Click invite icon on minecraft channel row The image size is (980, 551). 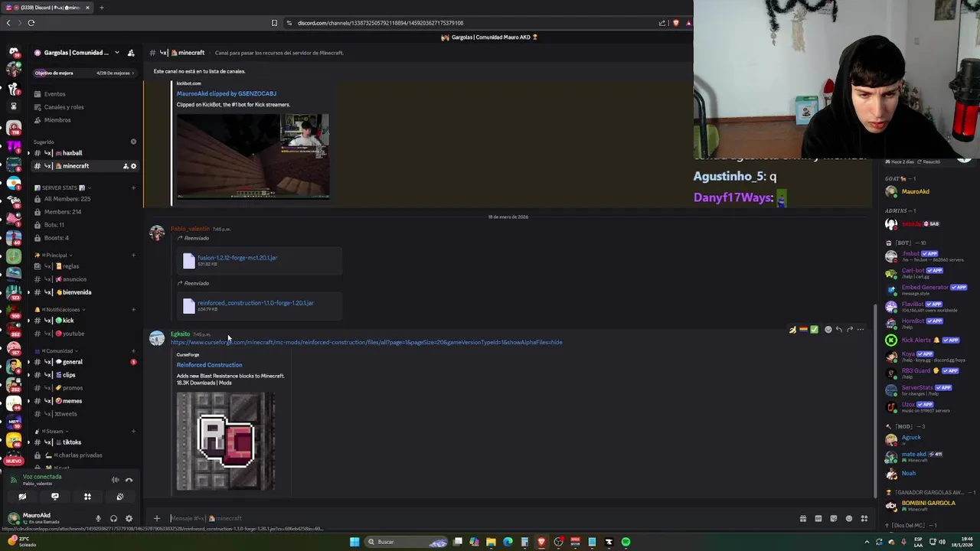(126, 166)
